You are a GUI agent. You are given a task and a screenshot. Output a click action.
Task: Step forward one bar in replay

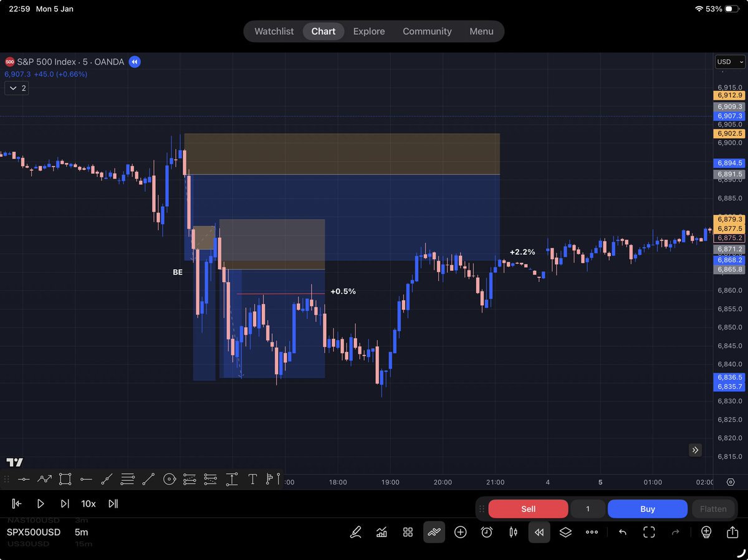click(64, 503)
